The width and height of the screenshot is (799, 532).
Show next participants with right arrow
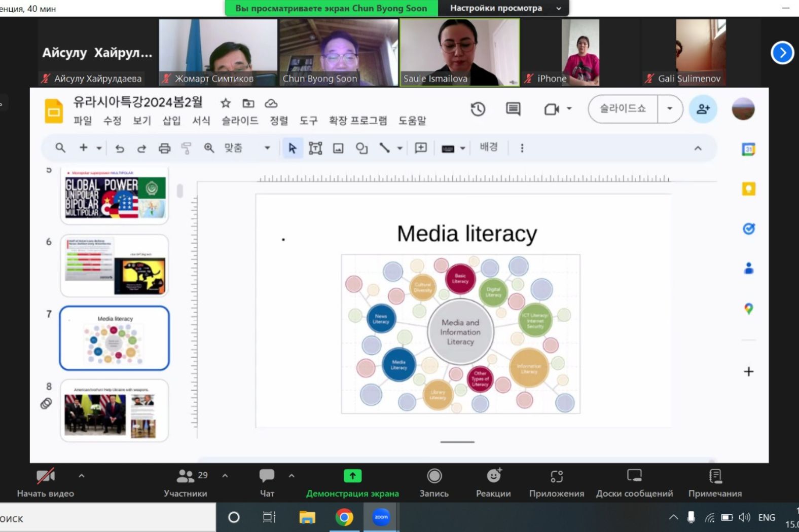(782, 53)
